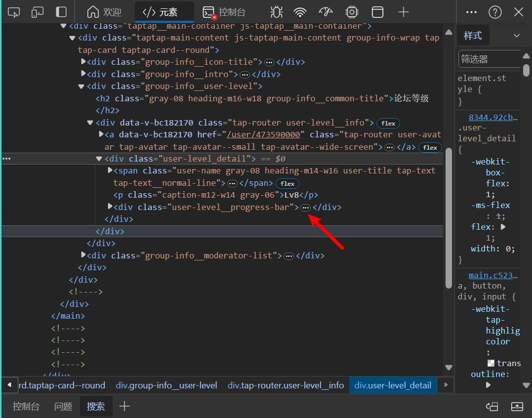Switch to the 欢迎 tab
Image resolution: width=532 pixels, height=418 pixels.
(x=105, y=12)
